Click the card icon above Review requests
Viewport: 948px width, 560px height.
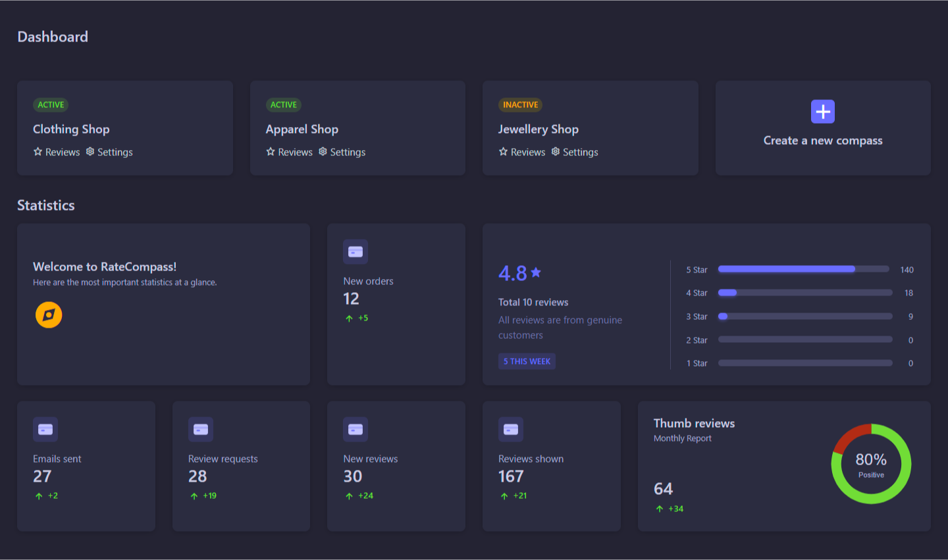[x=200, y=429]
